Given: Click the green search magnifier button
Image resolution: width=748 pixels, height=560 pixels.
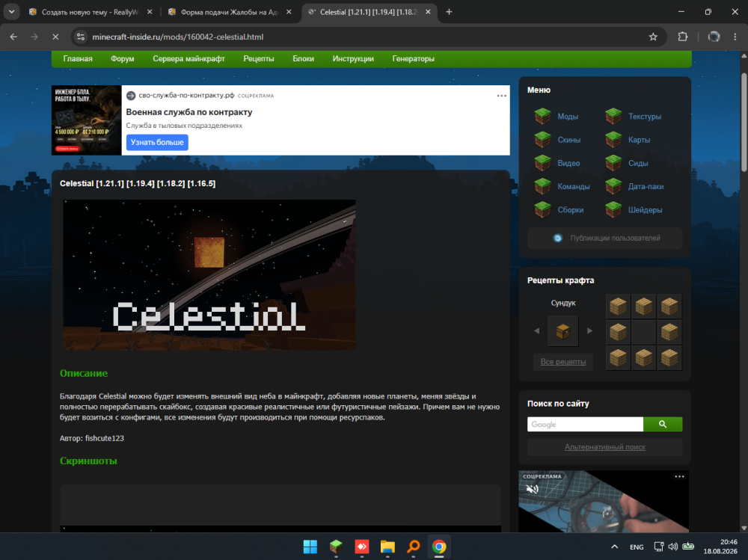Looking at the screenshot, I should tap(663, 424).
